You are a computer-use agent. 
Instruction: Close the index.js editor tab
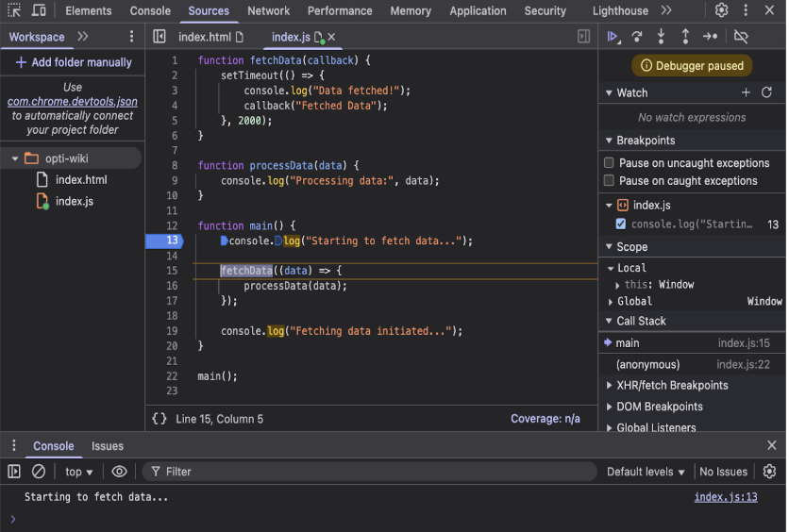[x=332, y=37]
